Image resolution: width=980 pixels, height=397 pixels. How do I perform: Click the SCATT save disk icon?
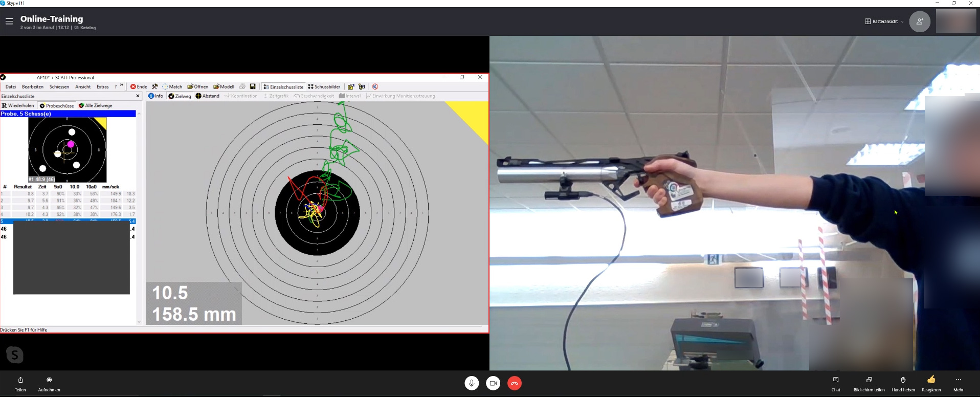click(253, 86)
